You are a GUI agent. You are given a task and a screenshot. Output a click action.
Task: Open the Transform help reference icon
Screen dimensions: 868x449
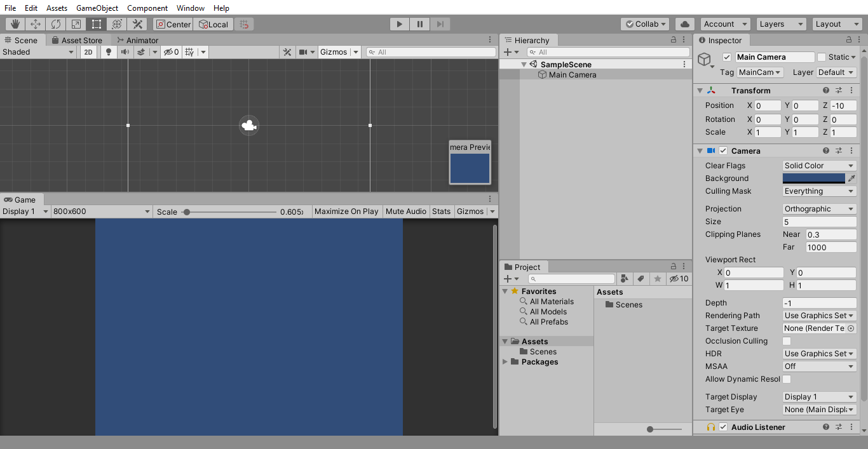pyautogui.click(x=826, y=91)
